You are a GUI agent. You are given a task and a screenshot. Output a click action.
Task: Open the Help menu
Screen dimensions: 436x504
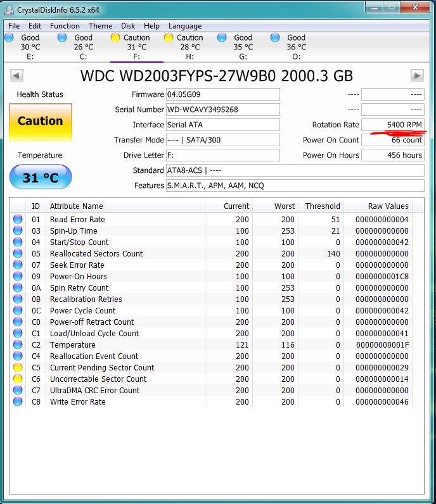151,26
